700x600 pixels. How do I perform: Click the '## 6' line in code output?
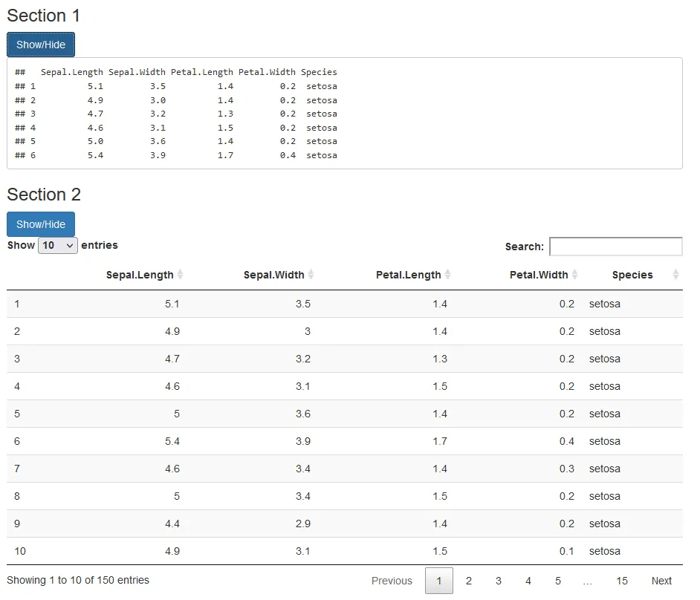176,155
